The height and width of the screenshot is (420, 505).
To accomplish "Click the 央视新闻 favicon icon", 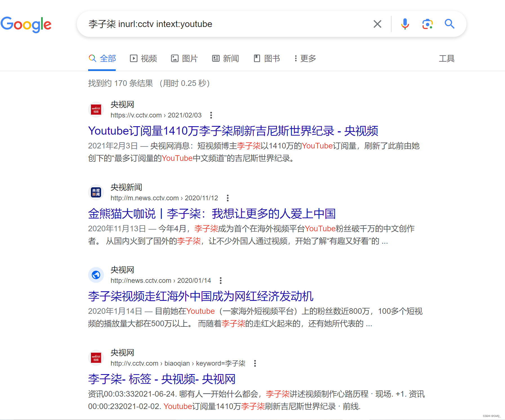I will pyautogui.click(x=96, y=192).
